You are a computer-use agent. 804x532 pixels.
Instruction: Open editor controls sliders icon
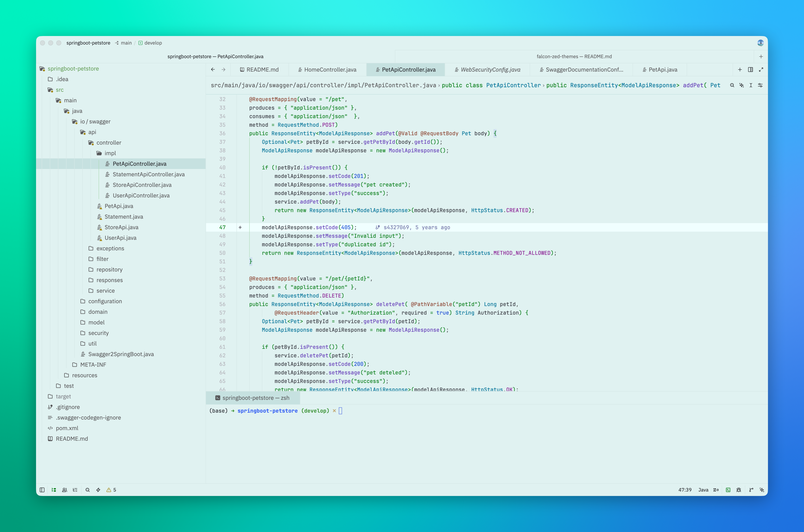[x=760, y=85]
